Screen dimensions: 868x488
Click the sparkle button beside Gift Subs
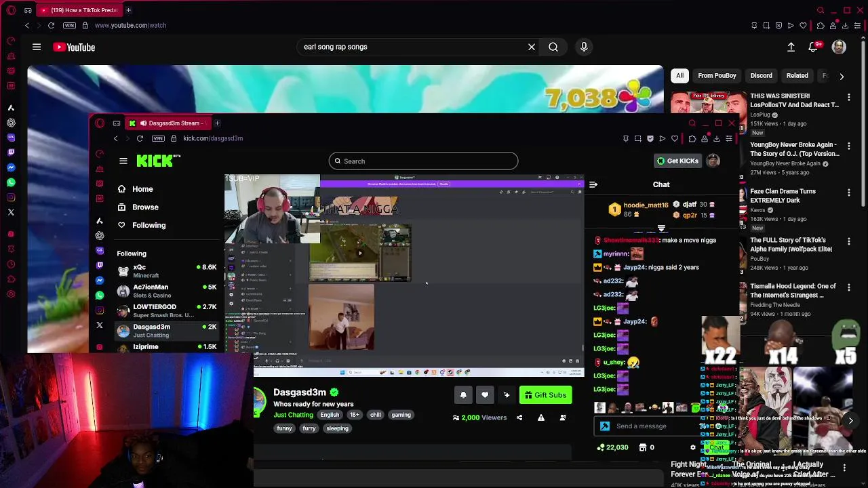[x=507, y=395]
